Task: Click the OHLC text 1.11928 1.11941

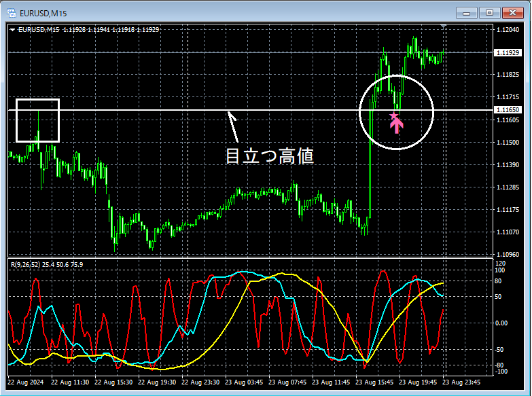Action: click(86, 30)
